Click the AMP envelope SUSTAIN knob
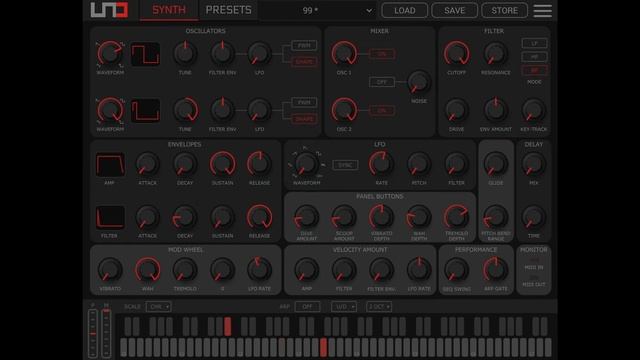This screenshot has height=360, width=640. [222, 164]
